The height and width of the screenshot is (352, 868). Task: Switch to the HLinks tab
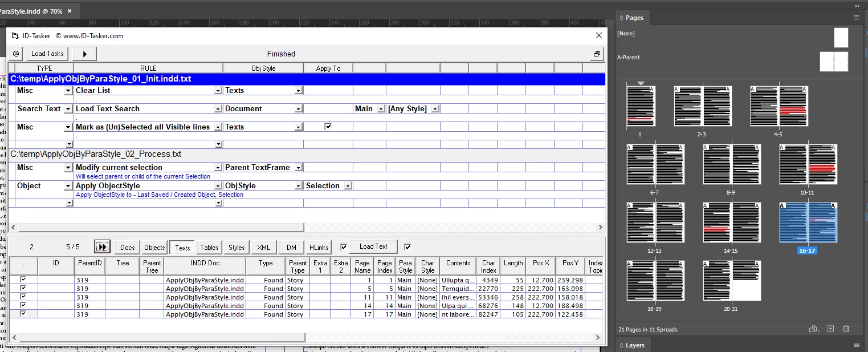click(319, 247)
